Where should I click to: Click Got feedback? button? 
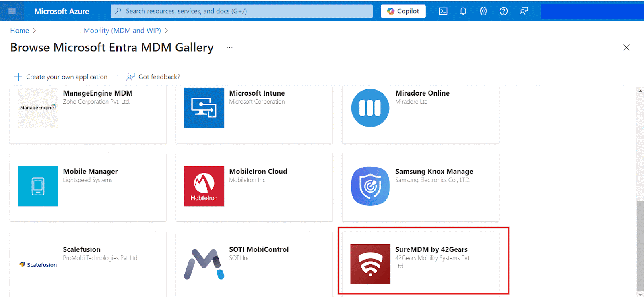pyautogui.click(x=153, y=77)
